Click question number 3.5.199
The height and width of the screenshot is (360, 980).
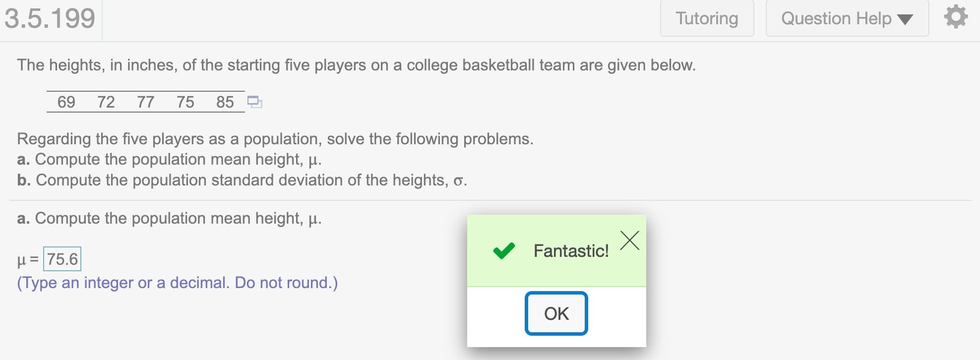tap(50, 18)
